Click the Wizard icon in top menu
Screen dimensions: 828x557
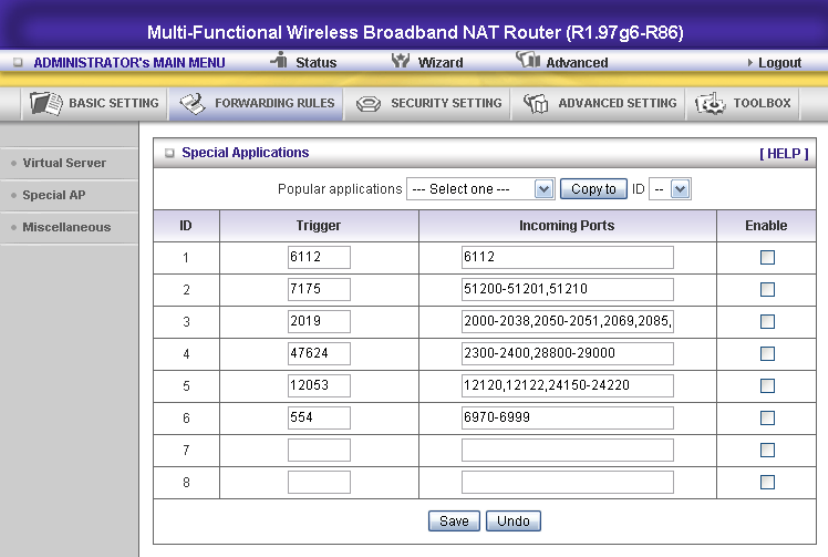click(402, 62)
